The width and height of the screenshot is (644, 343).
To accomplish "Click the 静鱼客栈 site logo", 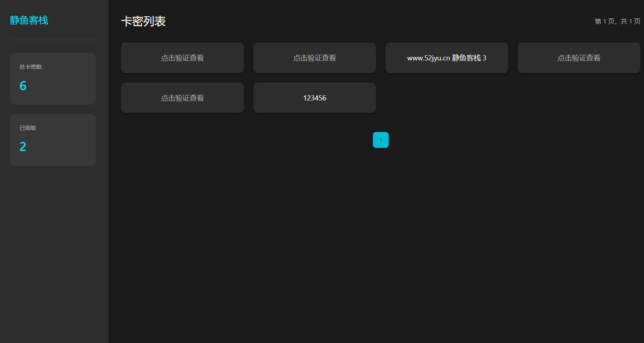I will coord(29,20).
